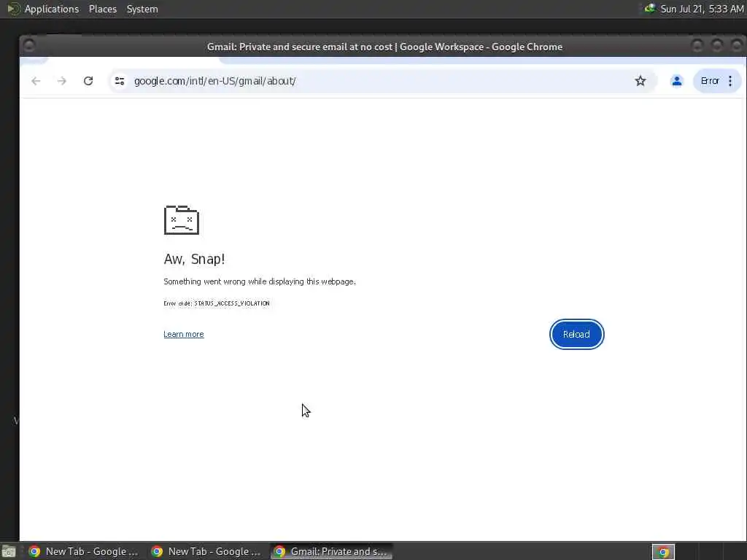
Task: Click the 'Aw, Snap!' heading
Action: point(194,259)
